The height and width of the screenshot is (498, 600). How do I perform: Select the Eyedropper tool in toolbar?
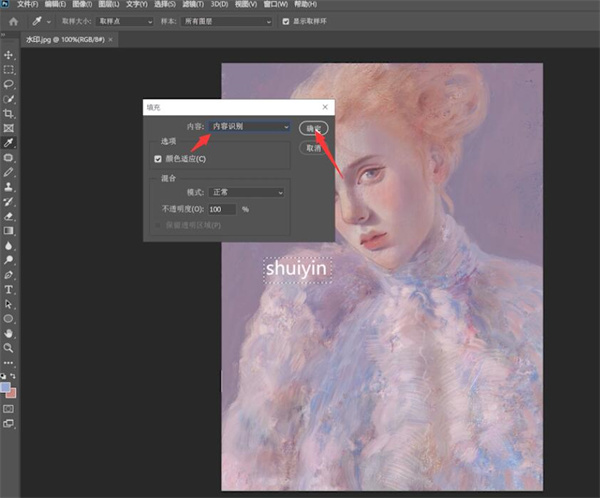click(x=8, y=143)
